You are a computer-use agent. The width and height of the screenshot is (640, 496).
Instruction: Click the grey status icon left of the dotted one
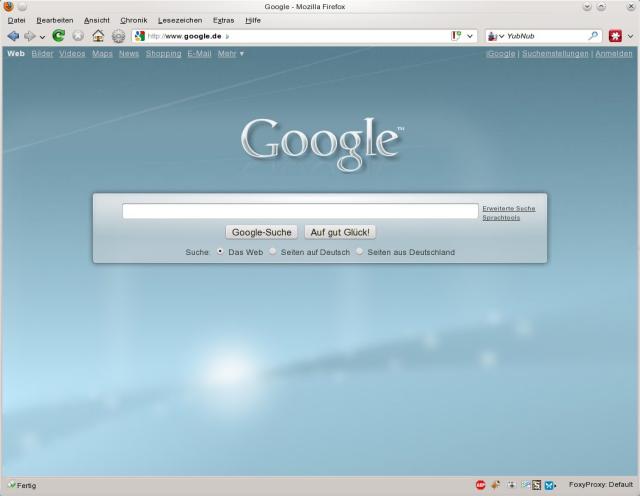pos(511,485)
